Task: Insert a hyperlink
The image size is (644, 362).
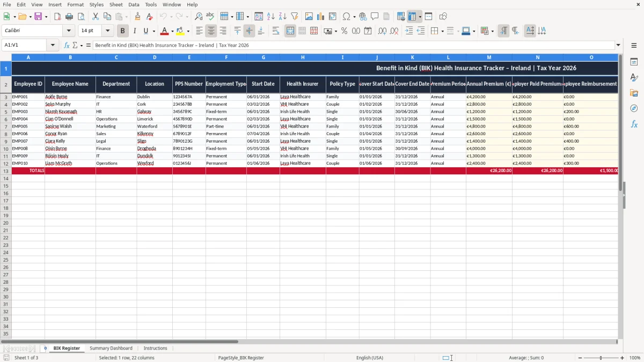Action: click(363, 17)
